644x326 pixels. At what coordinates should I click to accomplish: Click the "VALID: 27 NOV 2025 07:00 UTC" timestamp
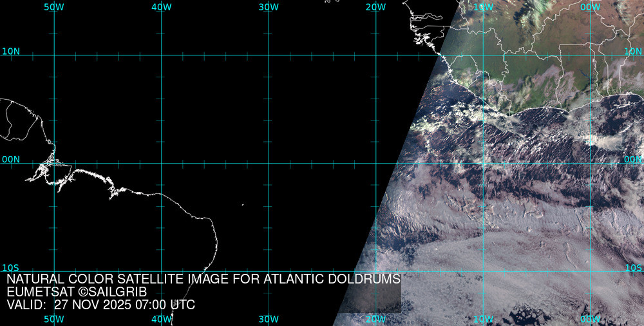point(101,305)
